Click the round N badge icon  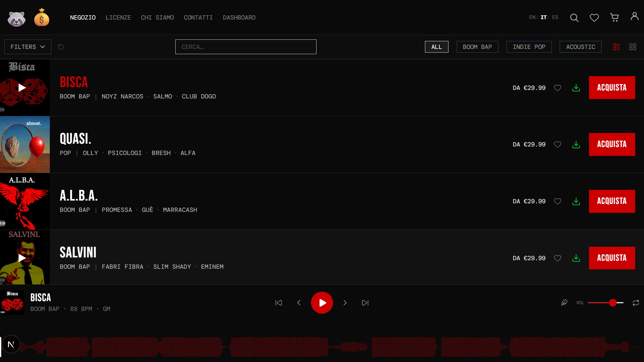point(11,345)
